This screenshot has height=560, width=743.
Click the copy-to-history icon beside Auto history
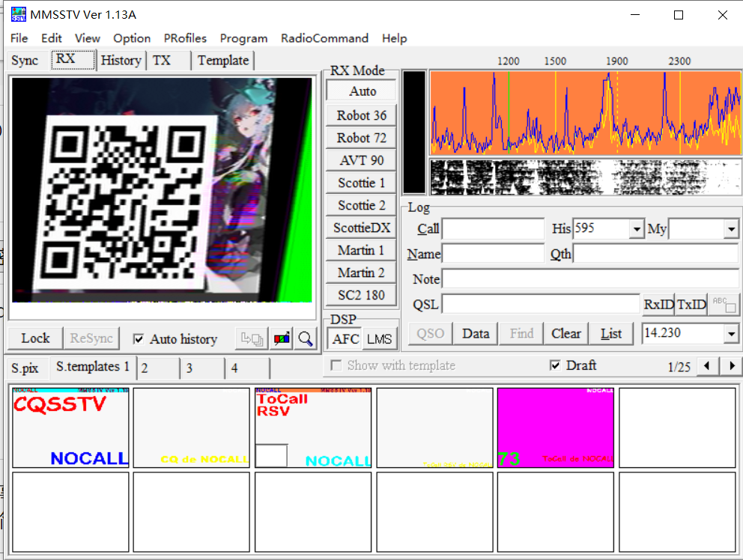pyautogui.click(x=251, y=339)
